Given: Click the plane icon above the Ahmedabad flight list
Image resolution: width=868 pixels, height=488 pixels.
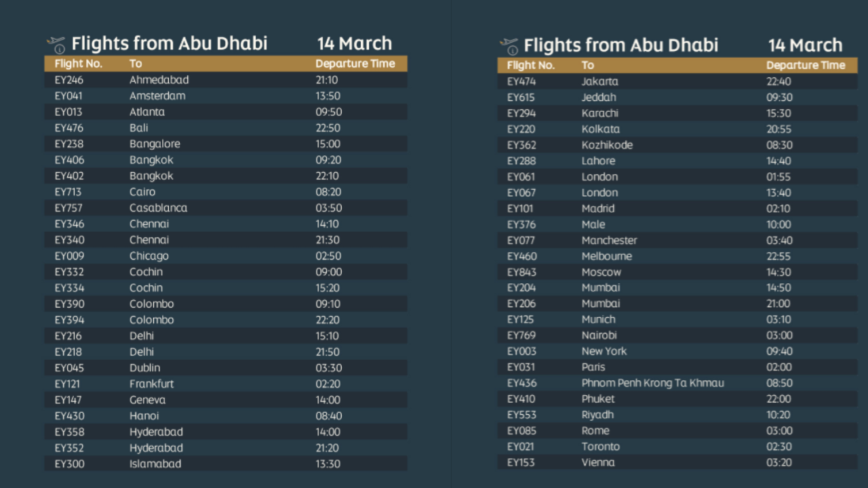Looking at the screenshot, I should click(x=56, y=45).
